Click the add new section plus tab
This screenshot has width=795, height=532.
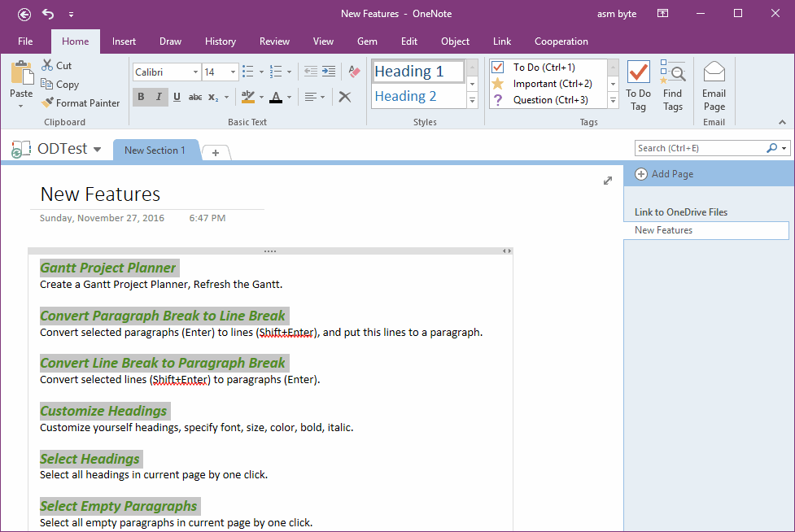tap(216, 152)
